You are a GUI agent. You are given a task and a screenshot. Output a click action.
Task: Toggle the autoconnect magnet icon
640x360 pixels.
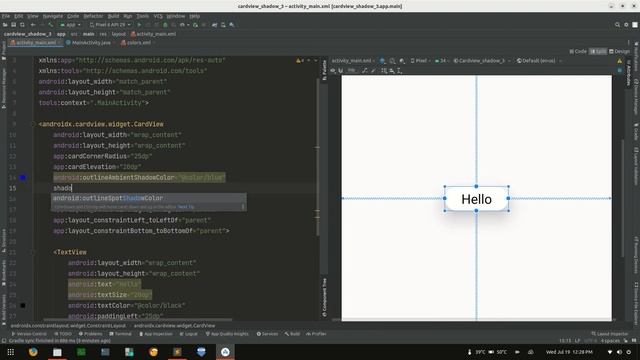click(x=341, y=71)
